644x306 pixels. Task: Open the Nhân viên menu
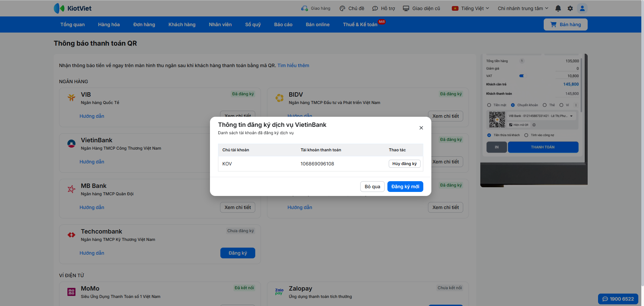point(220,24)
